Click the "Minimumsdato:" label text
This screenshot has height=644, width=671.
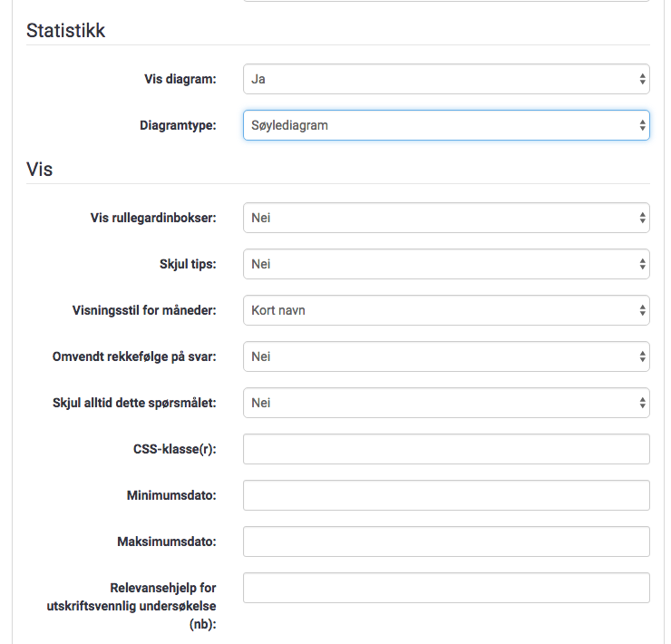pyautogui.click(x=171, y=495)
